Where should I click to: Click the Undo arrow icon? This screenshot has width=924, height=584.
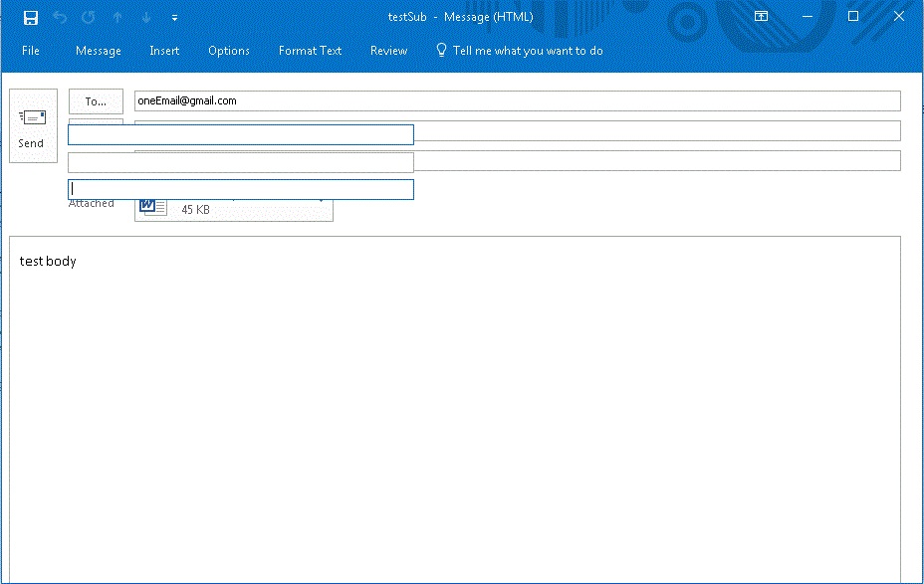pos(60,17)
